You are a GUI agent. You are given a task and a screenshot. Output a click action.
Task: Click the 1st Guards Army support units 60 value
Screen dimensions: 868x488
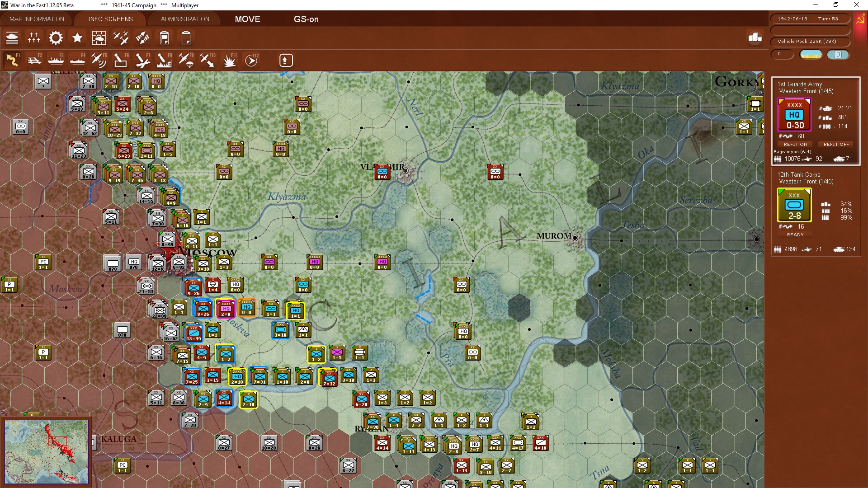[800, 136]
